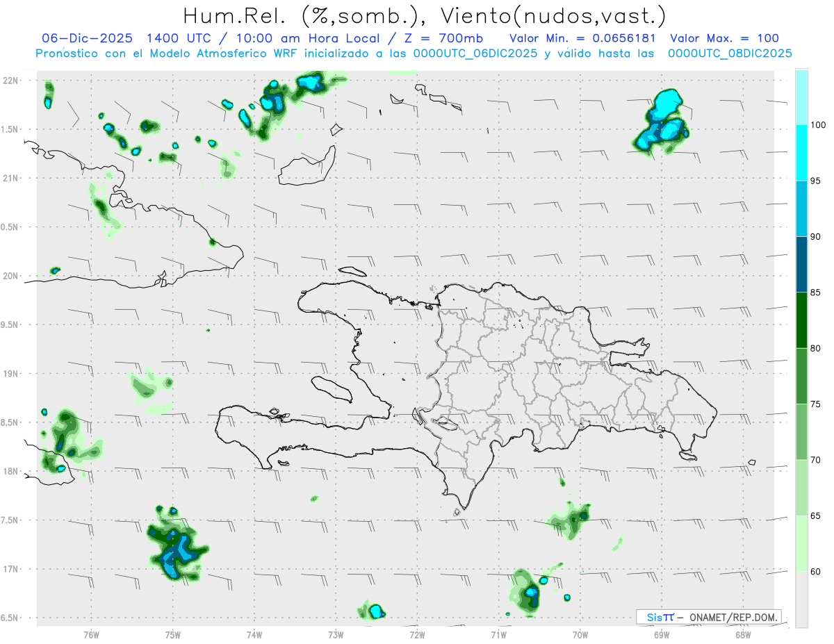Screen dimensions: 834x644
Task: Click the dark green 80–85 legend swatch
Action: click(801, 320)
